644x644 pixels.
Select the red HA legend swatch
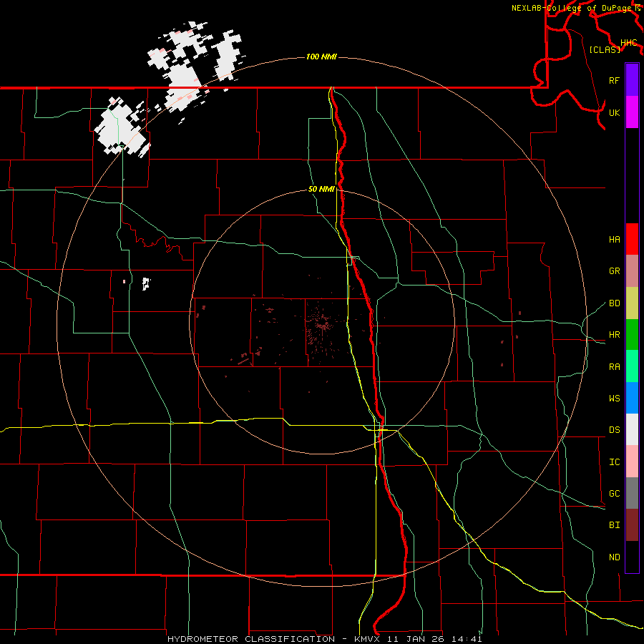tap(632, 239)
